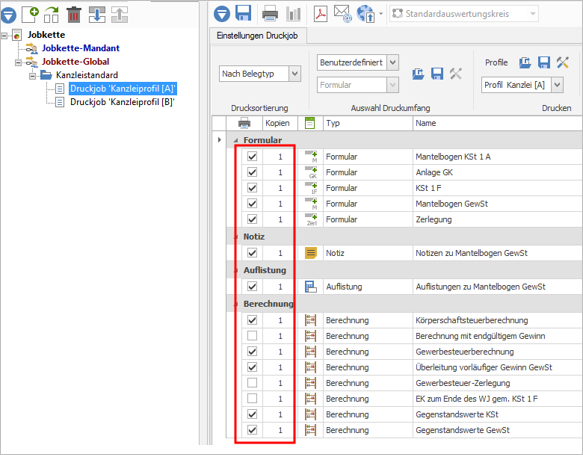The image size is (583, 455).
Task: Sort by the Kopien column header
Action: click(x=280, y=123)
